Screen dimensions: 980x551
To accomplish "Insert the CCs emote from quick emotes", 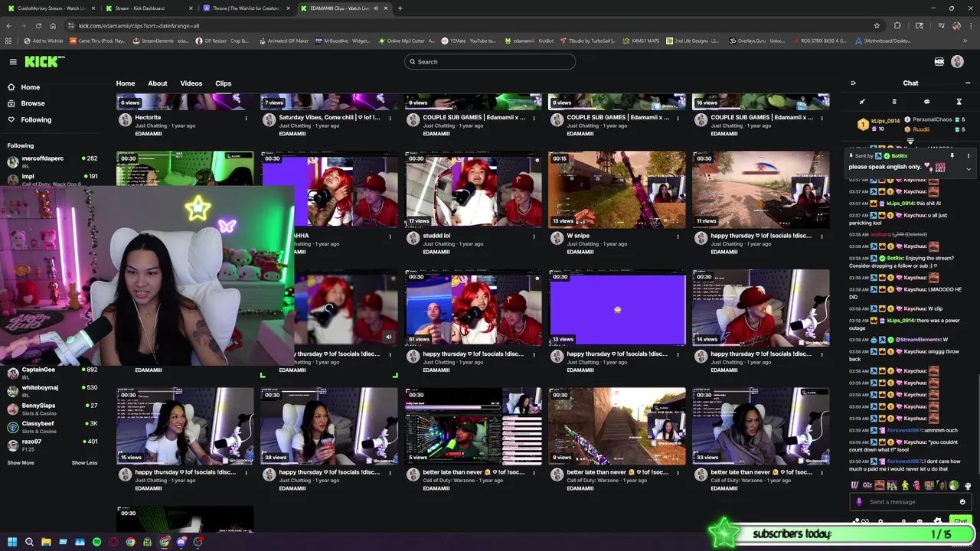I will click(x=867, y=485).
